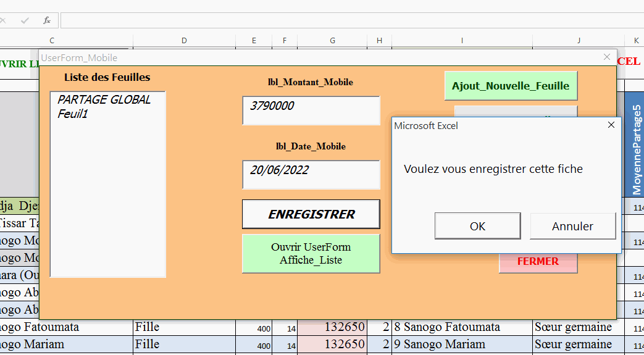Click the formula bar Enter checkmark
This screenshot has width=644, height=355.
pos(25,20)
